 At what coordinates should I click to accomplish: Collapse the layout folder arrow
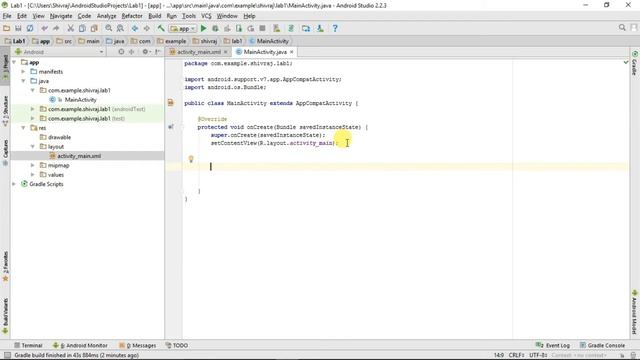33,146
